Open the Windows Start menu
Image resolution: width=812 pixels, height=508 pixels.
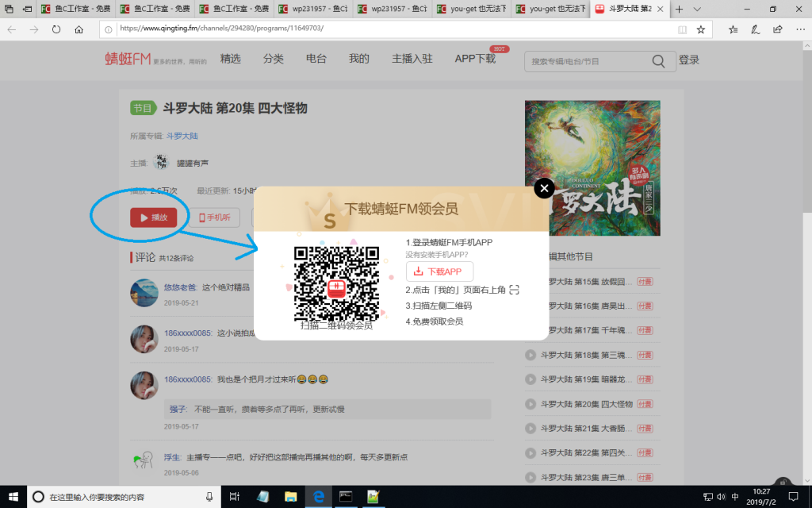pyautogui.click(x=13, y=497)
